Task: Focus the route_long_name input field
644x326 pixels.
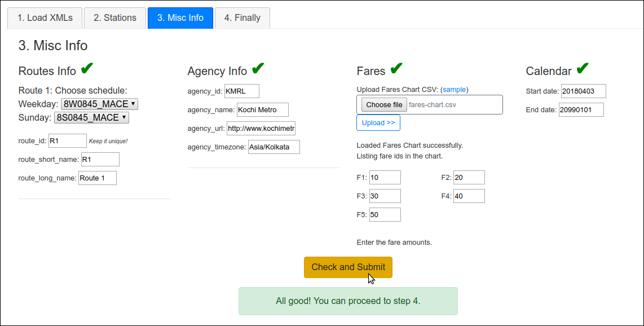Action: (98, 178)
